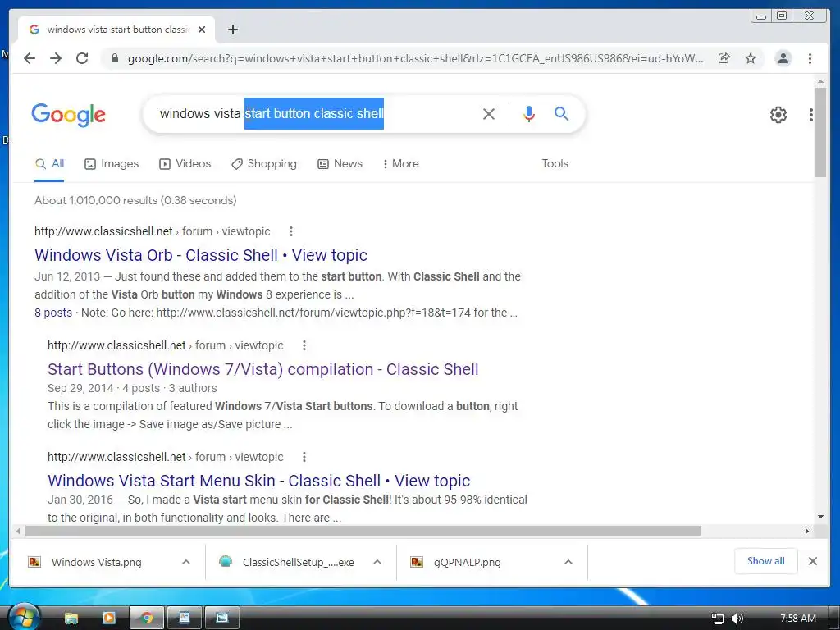Launch Windows Media Player from taskbar
Image resolution: width=840 pixels, height=630 pixels.
click(109, 619)
